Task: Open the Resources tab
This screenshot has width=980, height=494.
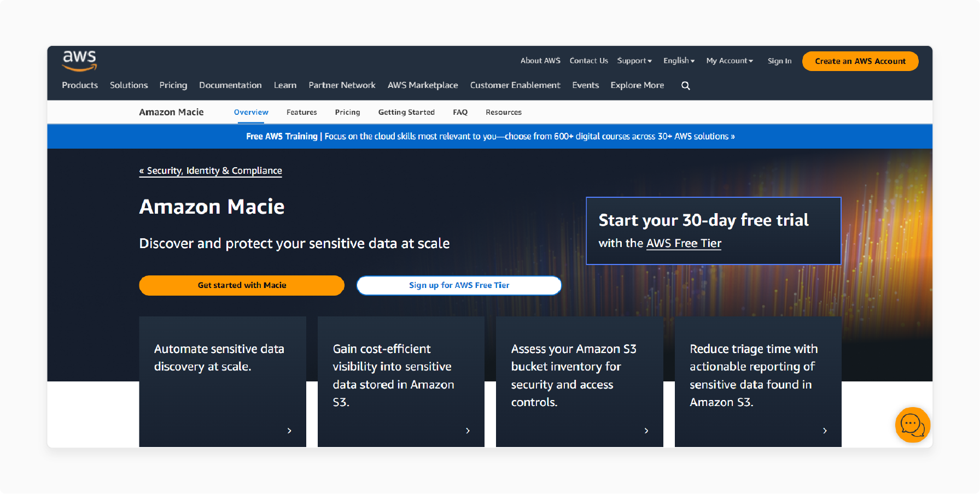Action: 503,112
